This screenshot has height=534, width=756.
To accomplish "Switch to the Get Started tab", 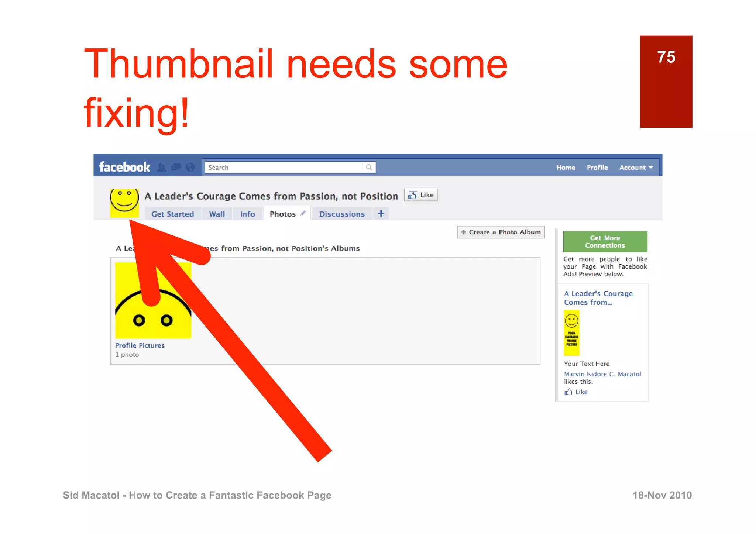I will coord(172,214).
